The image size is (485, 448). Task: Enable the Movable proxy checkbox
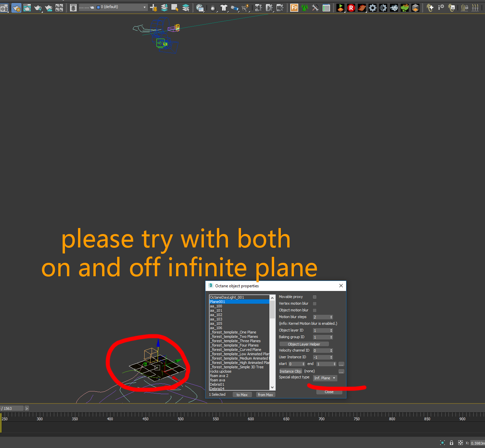click(315, 297)
